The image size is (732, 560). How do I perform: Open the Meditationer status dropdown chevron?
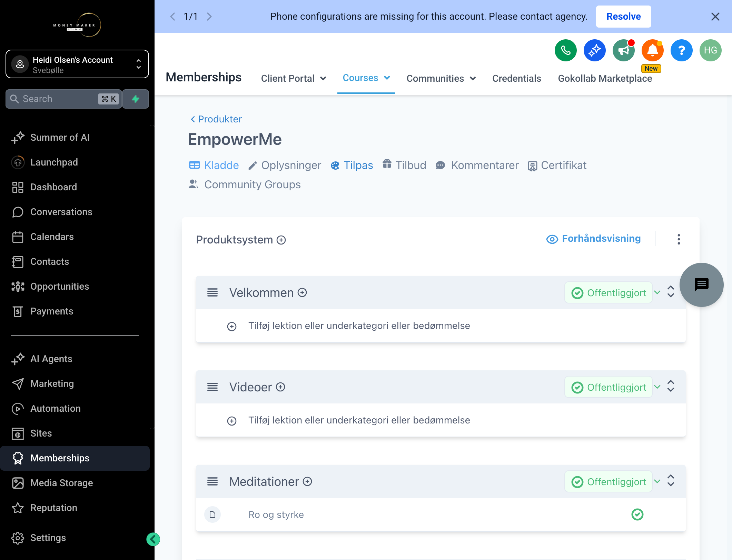pos(657,482)
